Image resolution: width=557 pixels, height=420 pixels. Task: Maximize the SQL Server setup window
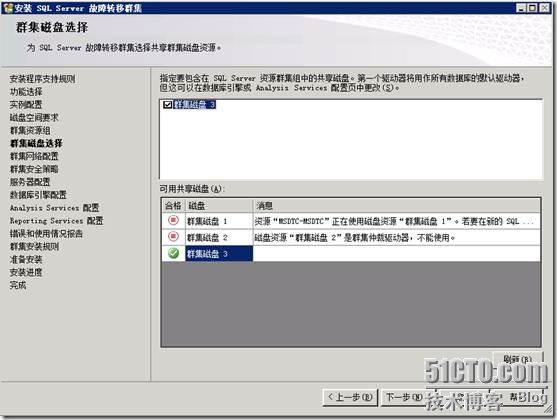point(532,8)
